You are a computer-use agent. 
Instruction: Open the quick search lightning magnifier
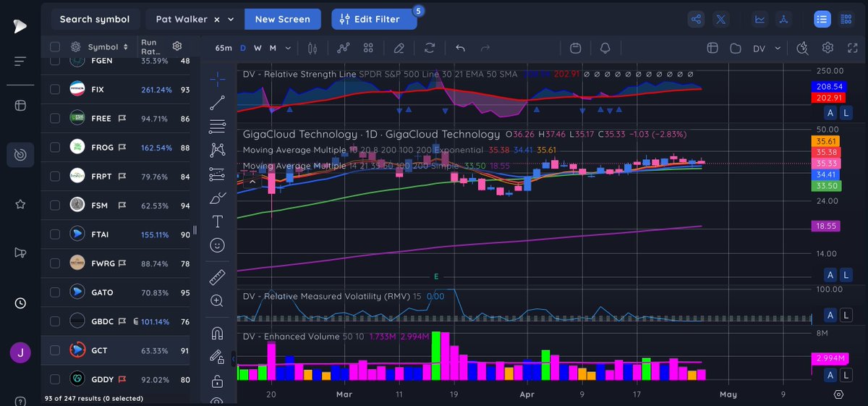coord(802,48)
